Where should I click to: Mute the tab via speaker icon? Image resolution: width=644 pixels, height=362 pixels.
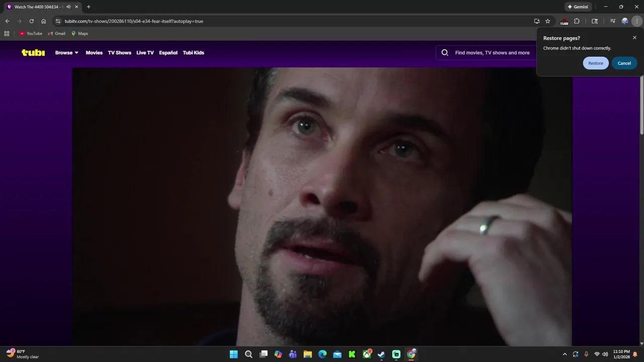coord(68,7)
